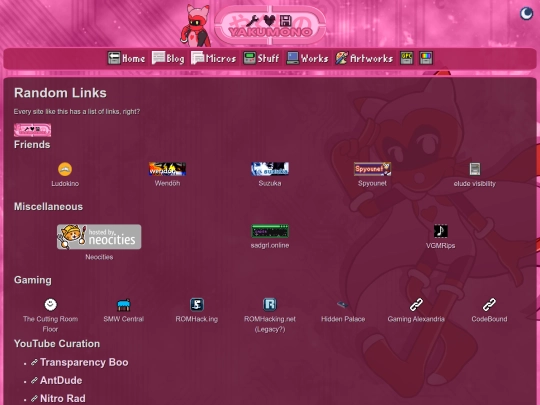Open the Hidden Palace icon
This screenshot has height=405, width=540.
pos(343,304)
